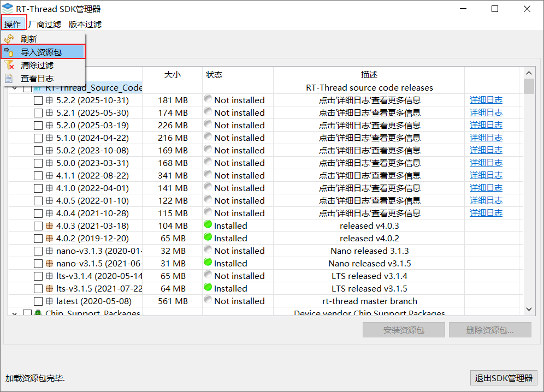This screenshot has height=392, width=544.
Task: Click the scrollbar down arrow
Action: [529, 309]
